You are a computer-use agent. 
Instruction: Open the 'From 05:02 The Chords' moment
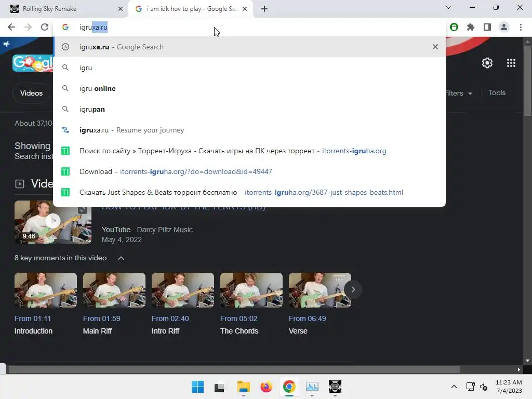click(251, 304)
